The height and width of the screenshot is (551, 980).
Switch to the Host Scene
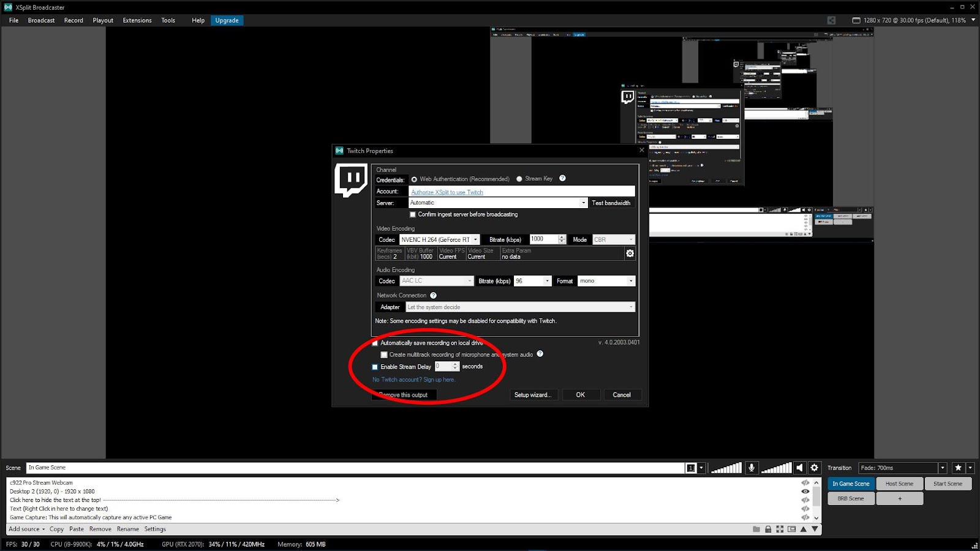tap(899, 484)
